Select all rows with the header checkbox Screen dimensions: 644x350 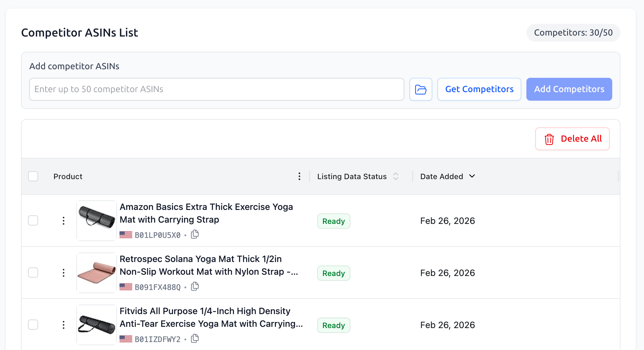pos(33,176)
